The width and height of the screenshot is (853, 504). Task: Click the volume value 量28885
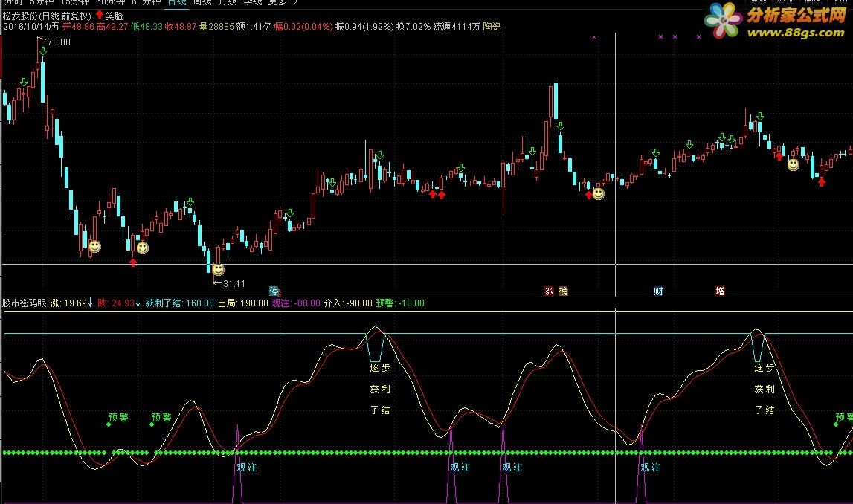click(216, 26)
